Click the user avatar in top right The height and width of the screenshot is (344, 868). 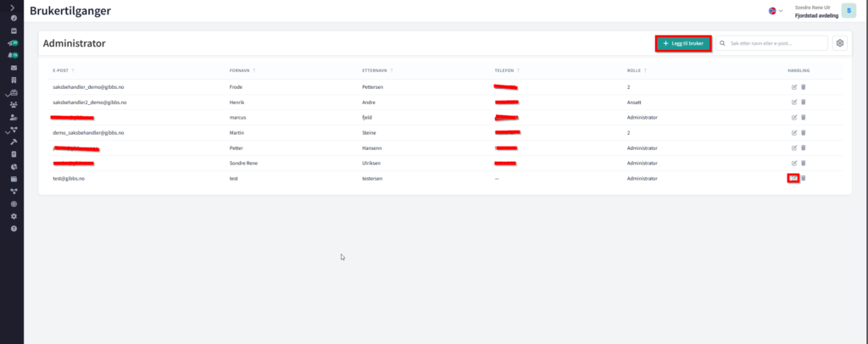[x=848, y=10]
